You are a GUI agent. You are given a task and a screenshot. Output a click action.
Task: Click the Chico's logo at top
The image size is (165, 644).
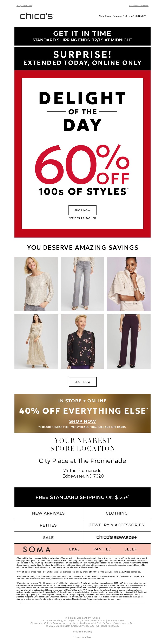tap(37, 16)
